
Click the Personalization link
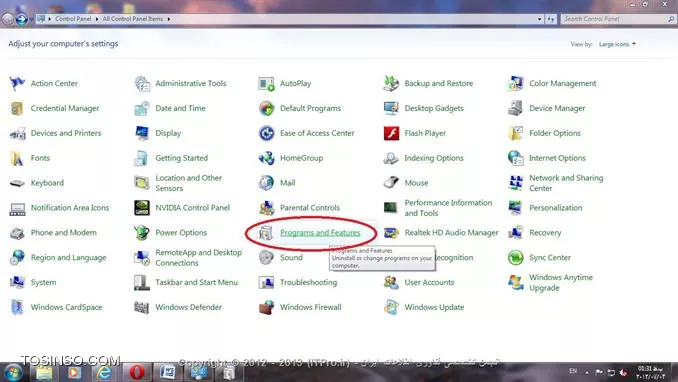(556, 208)
